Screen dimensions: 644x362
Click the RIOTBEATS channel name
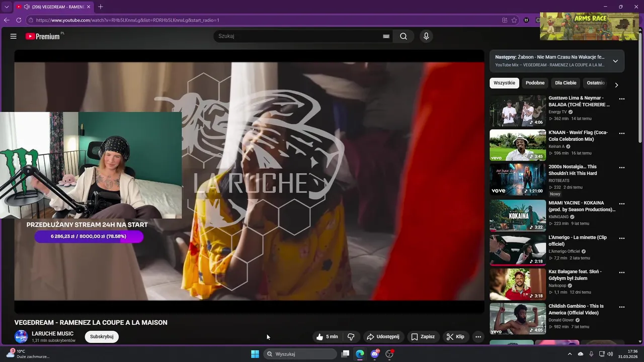point(559,180)
